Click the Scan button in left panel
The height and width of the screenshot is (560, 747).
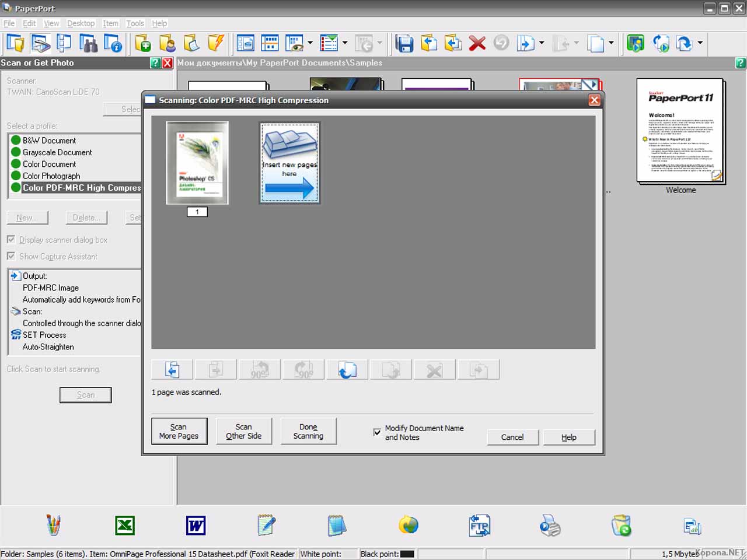pos(86,395)
